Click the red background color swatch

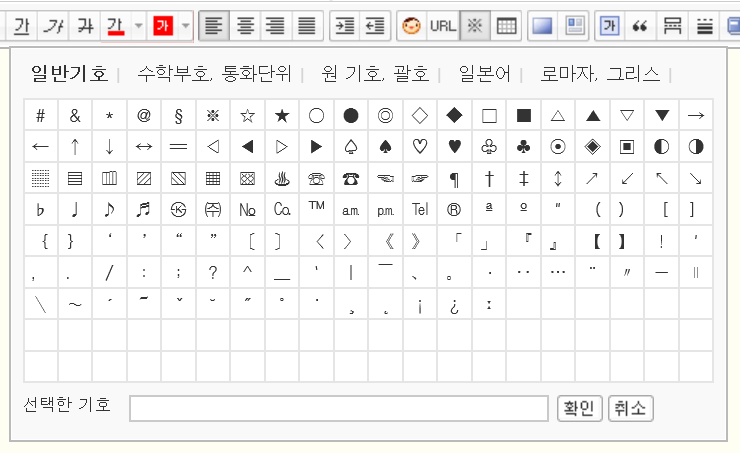click(163, 26)
